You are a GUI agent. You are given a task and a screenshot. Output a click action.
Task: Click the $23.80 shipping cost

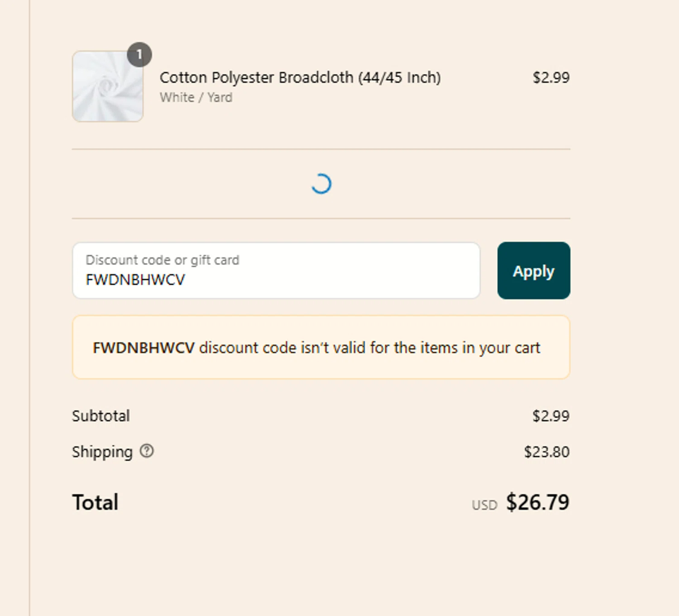coord(546,452)
